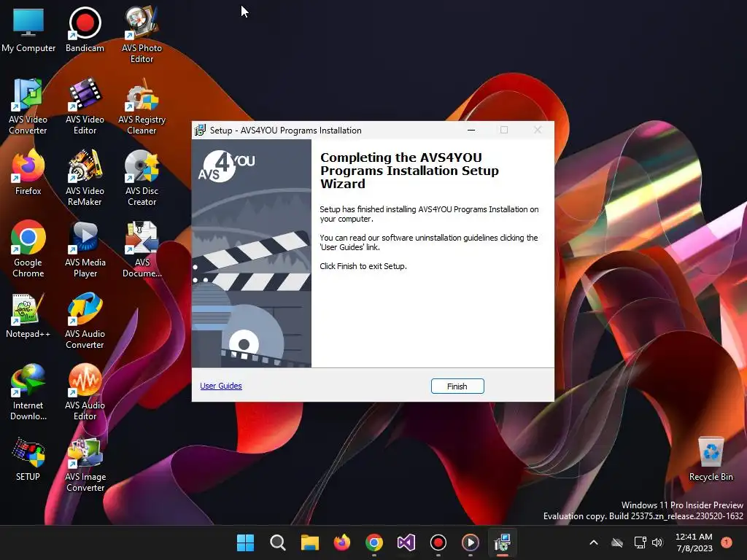Select the AVS Image Converter shortcut
This screenshot has height=560, width=747.
85,464
